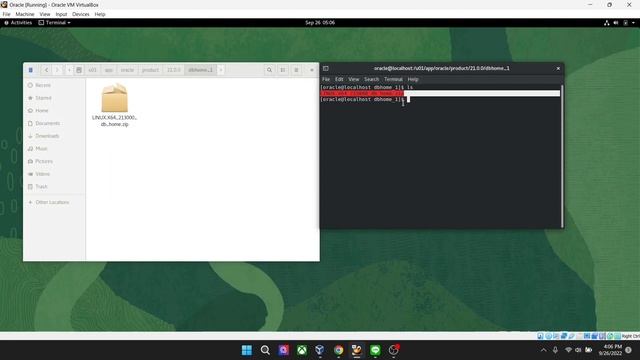The height and width of the screenshot is (360, 640).
Task: Click the dbhome_1 path segment
Action: (x=200, y=70)
